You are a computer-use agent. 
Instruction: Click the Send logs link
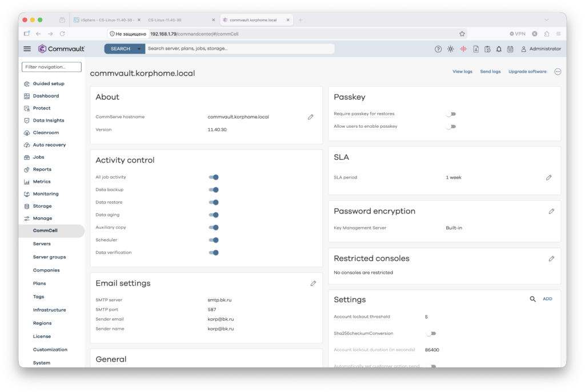point(490,71)
